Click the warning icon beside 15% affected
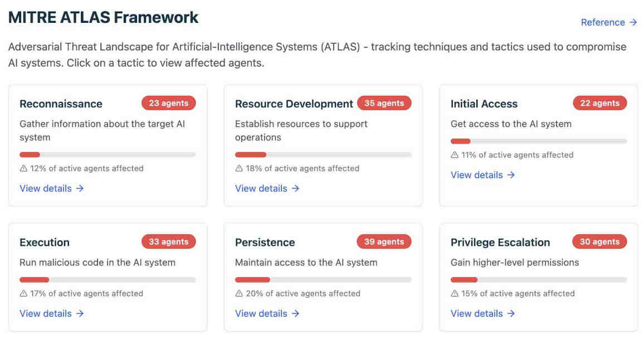Image resolution: width=644 pixels, height=341 pixels. tap(455, 293)
